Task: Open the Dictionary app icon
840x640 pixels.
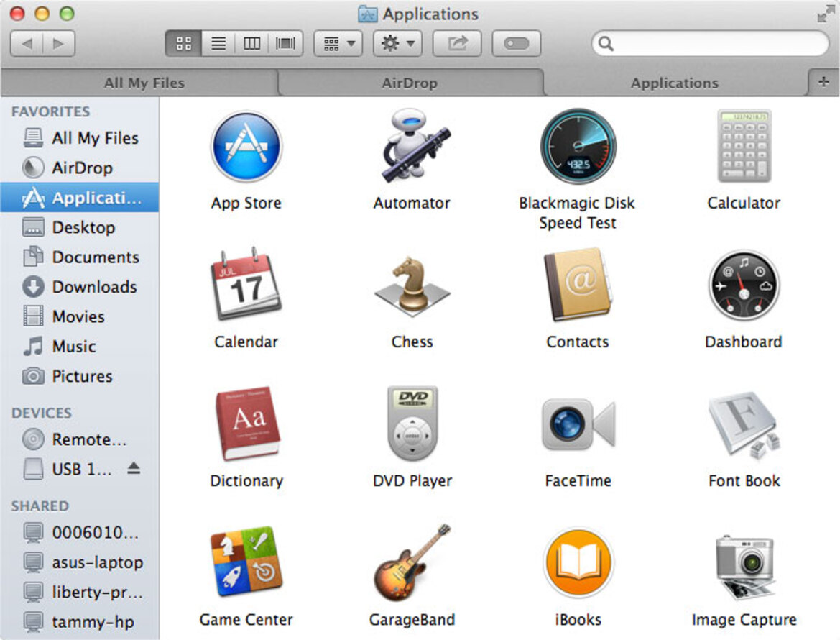Action: click(x=246, y=424)
